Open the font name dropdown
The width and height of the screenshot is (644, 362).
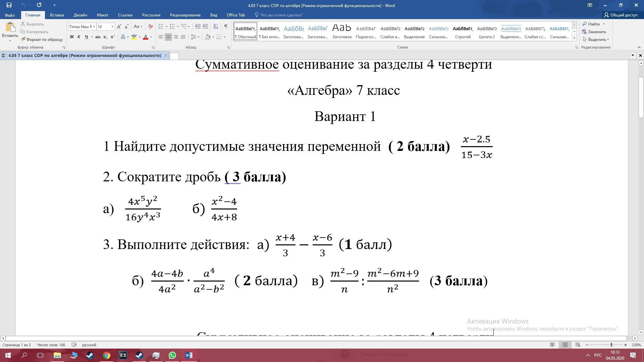(94, 26)
